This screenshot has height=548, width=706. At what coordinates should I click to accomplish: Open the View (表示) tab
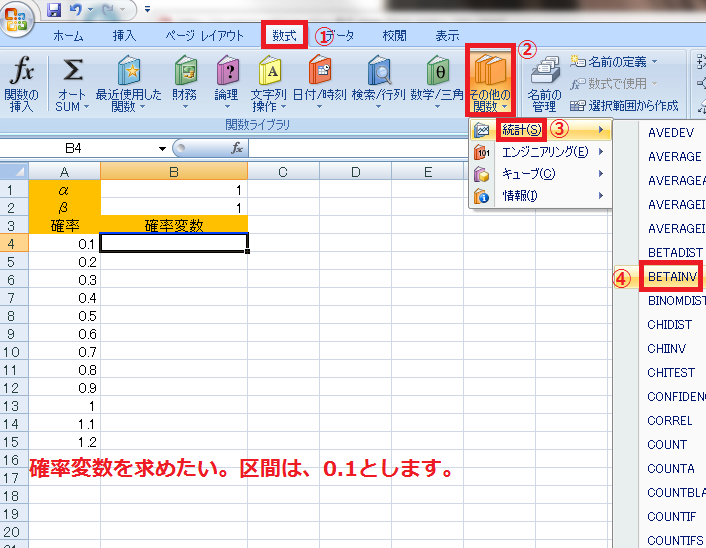pos(448,35)
